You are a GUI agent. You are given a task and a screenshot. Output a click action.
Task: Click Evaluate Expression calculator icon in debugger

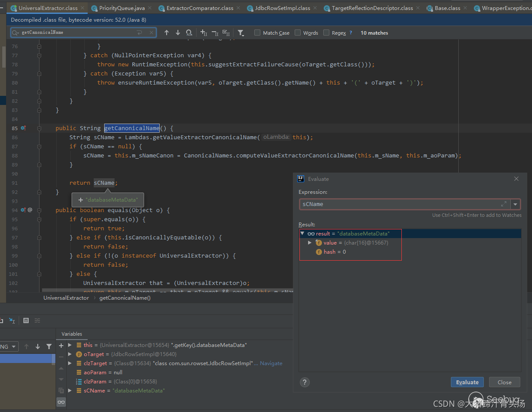click(26, 320)
